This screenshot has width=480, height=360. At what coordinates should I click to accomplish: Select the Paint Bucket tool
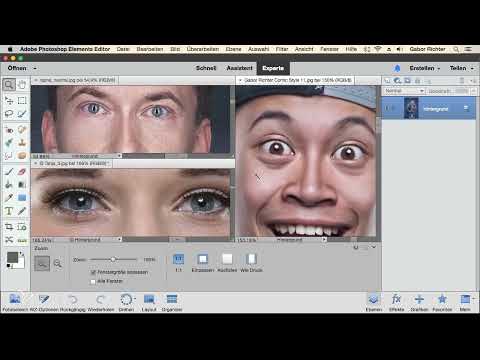coord(9,185)
